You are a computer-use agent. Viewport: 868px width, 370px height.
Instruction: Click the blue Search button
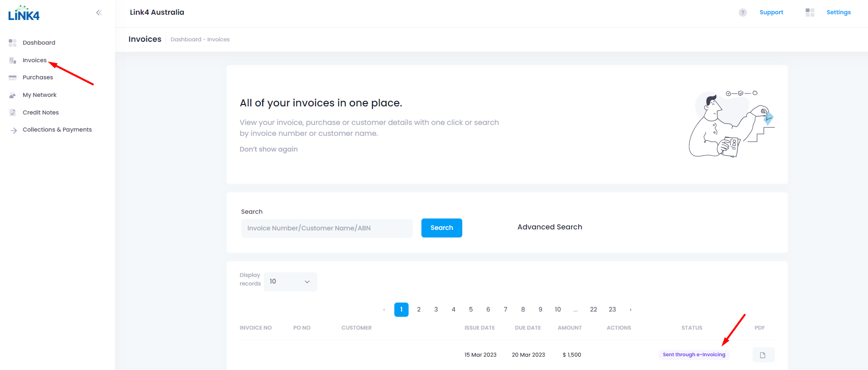(x=442, y=228)
